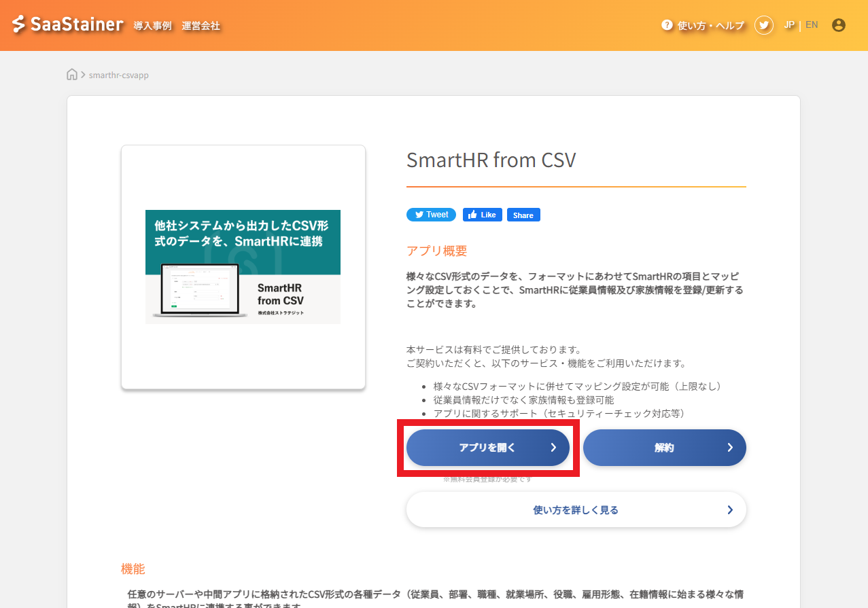The image size is (868, 608).
Task: Open the user account icon
Action: [x=839, y=25]
